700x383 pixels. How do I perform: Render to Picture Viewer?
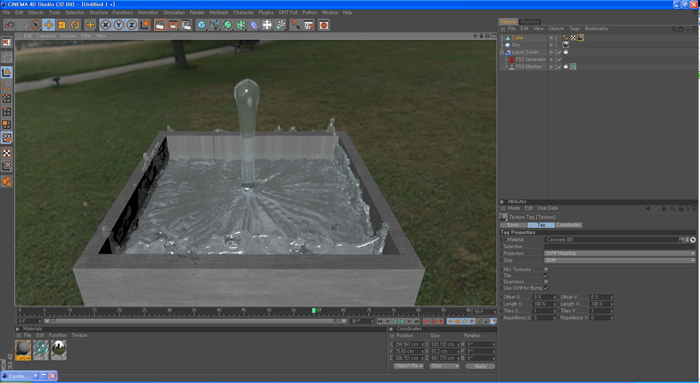[173, 25]
